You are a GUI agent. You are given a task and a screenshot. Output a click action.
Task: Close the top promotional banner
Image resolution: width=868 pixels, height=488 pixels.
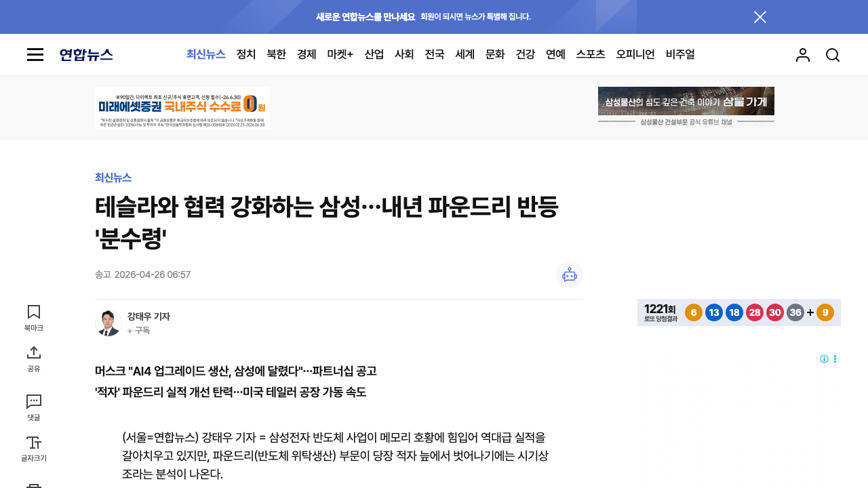tap(760, 17)
